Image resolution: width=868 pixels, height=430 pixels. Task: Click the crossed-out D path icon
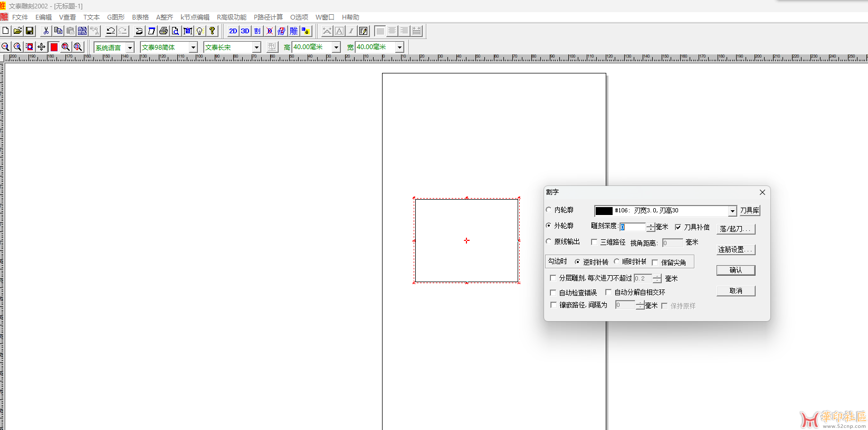click(270, 31)
